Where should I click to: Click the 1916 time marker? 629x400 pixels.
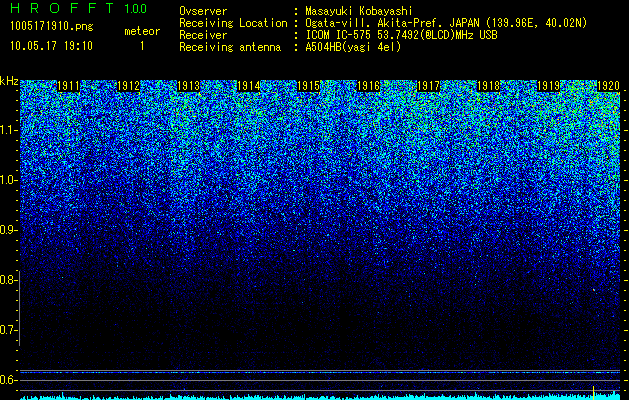[369, 86]
